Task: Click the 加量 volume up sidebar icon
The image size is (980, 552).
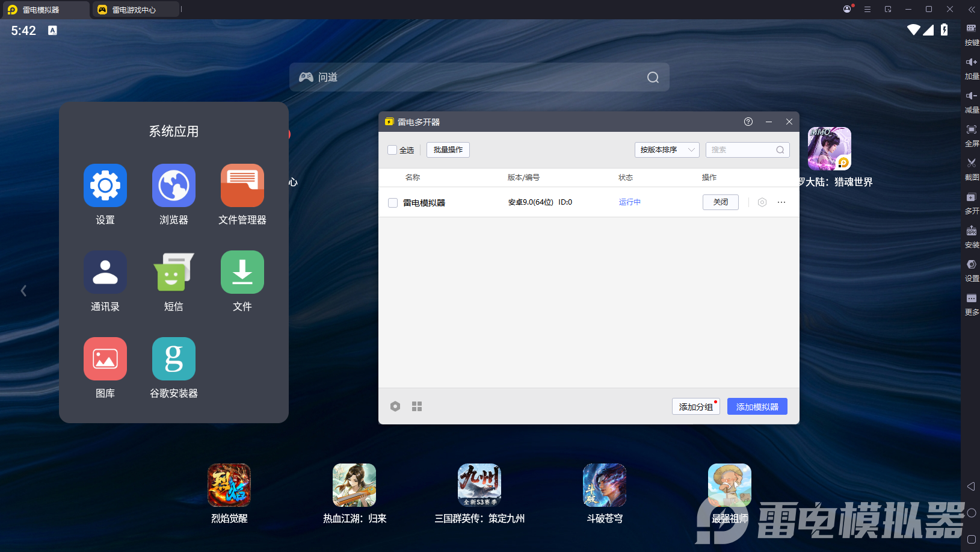Action: [x=972, y=69]
